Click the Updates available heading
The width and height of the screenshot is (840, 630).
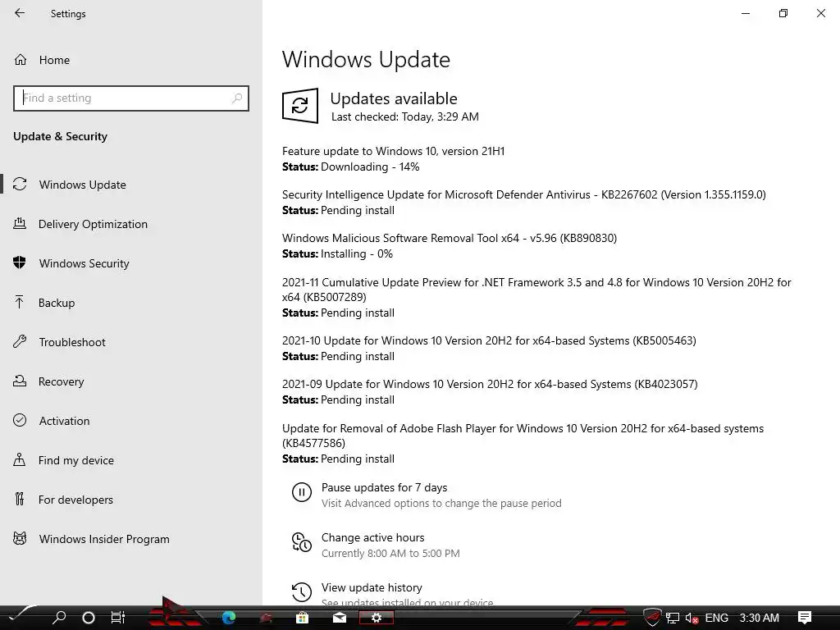tap(394, 98)
